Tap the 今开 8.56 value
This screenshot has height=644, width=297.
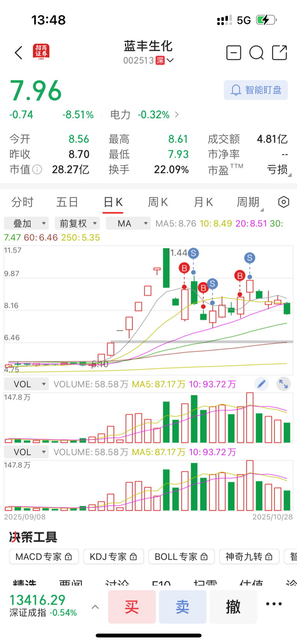(79, 139)
